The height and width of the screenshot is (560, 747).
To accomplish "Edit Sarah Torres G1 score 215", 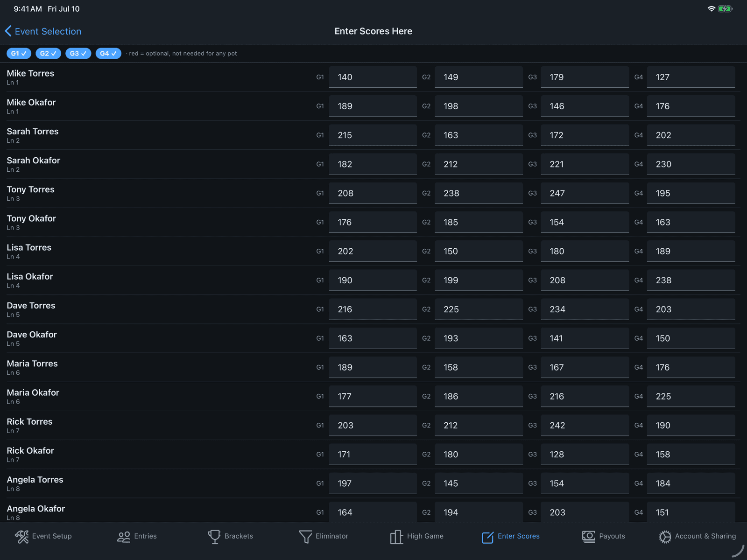I will coord(373,135).
